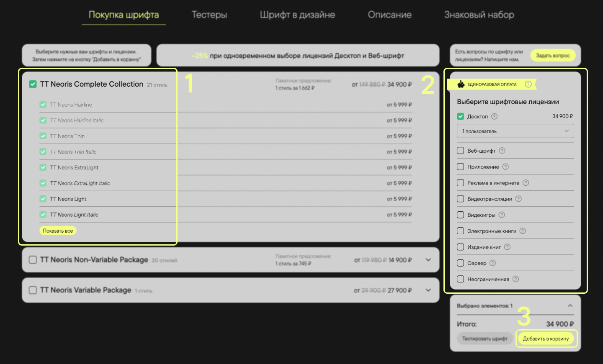603x364 pixels.
Task: Click help icon beside Неограниченная
Action: [x=515, y=279]
